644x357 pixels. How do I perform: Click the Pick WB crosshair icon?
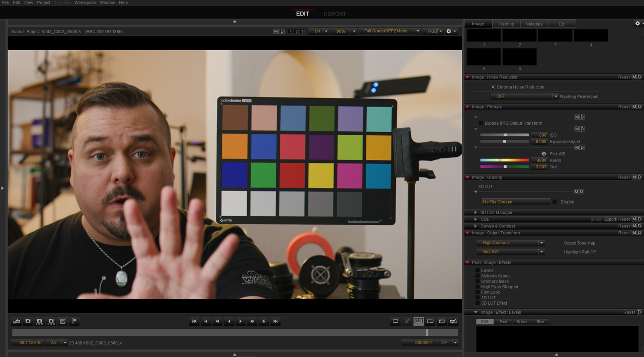pyautogui.click(x=543, y=154)
